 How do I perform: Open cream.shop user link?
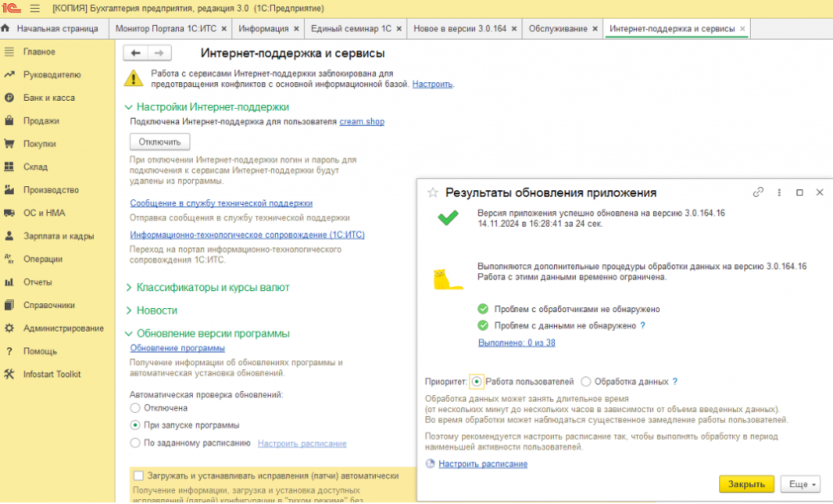(362, 122)
